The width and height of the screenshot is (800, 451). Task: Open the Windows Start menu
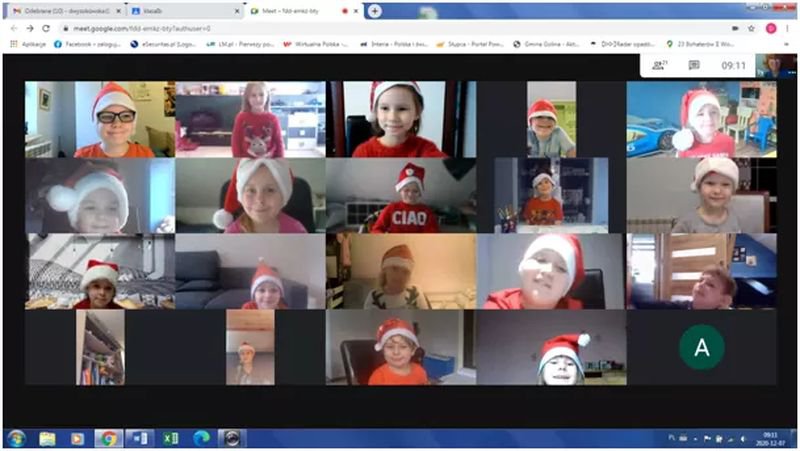tap(17, 438)
